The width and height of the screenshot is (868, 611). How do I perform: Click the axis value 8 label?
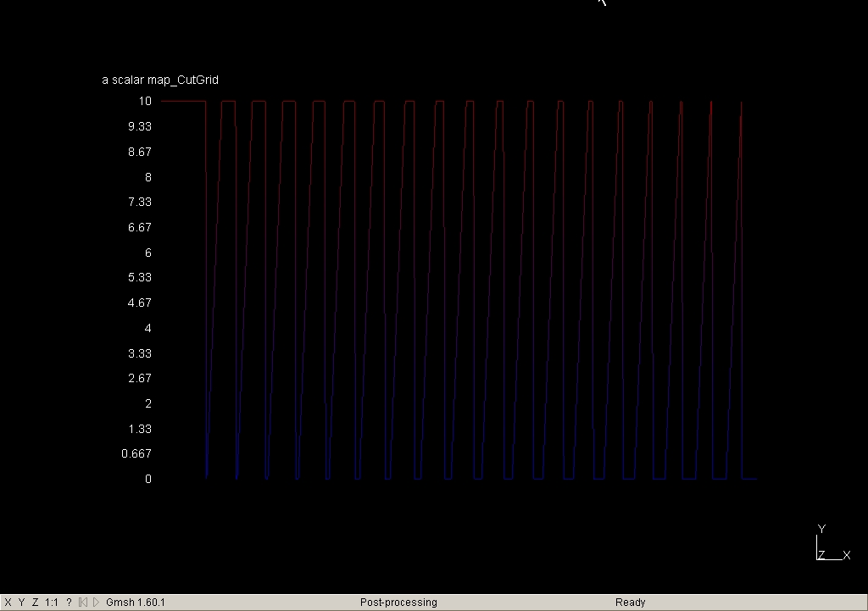coord(148,178)
